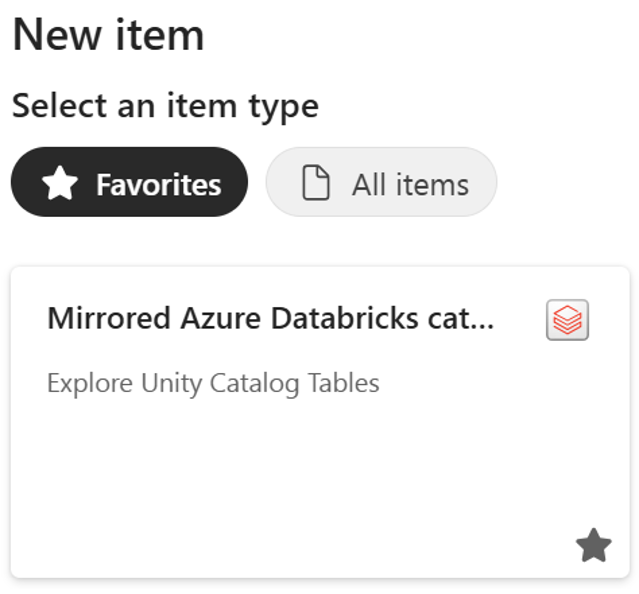639x594 pixels.
Task: Show All items
Action: 381,183
